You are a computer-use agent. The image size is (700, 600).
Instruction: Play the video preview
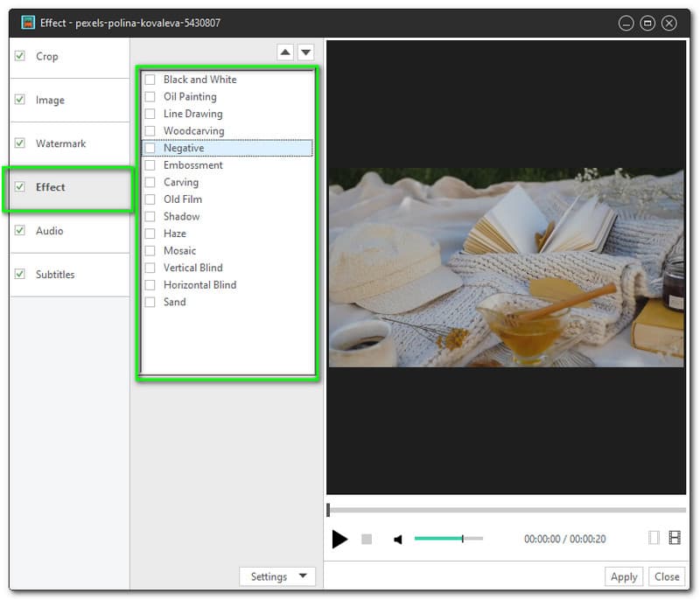coord(339,540)
